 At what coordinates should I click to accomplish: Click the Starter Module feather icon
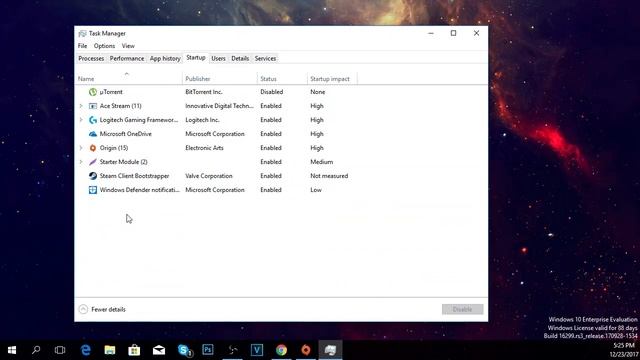(x=93, y=162)
